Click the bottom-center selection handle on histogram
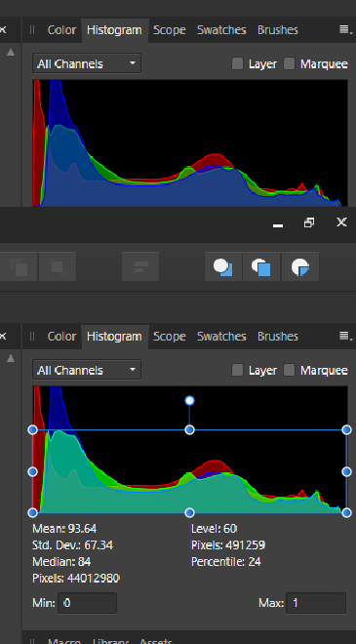The height and width of the screenshot is (644, 356). click(x=189, y=512)
